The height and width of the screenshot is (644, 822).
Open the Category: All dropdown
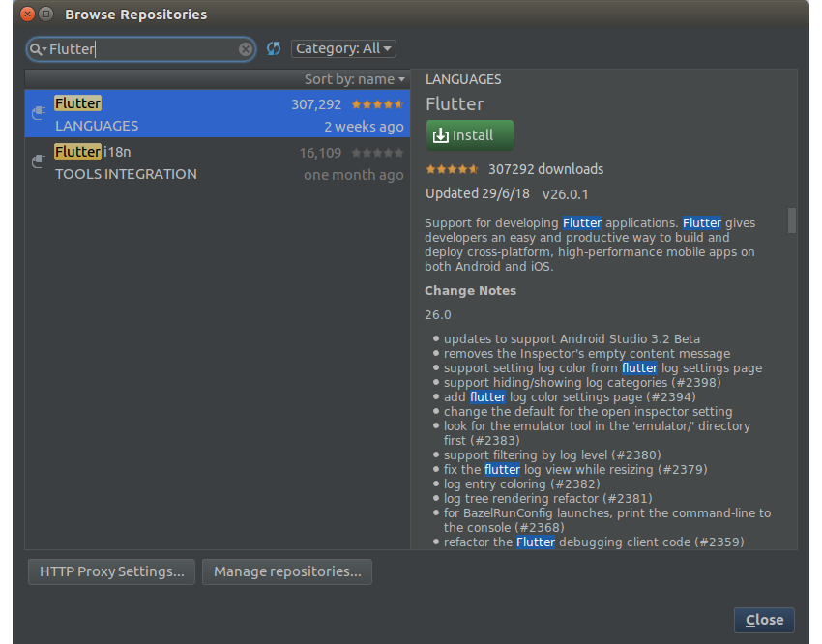[x=343, y=48]
